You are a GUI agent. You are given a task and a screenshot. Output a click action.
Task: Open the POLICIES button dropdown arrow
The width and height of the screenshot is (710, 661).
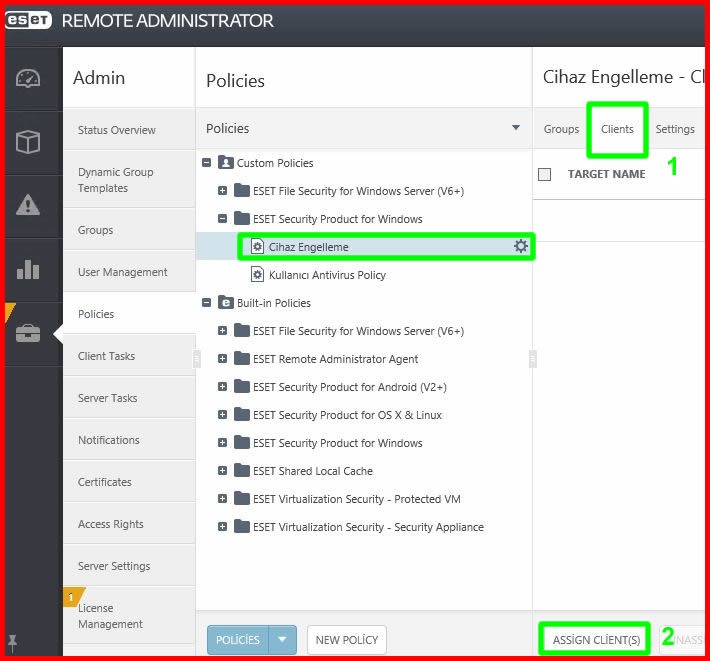pyautogui.click(x=283, y=639)
